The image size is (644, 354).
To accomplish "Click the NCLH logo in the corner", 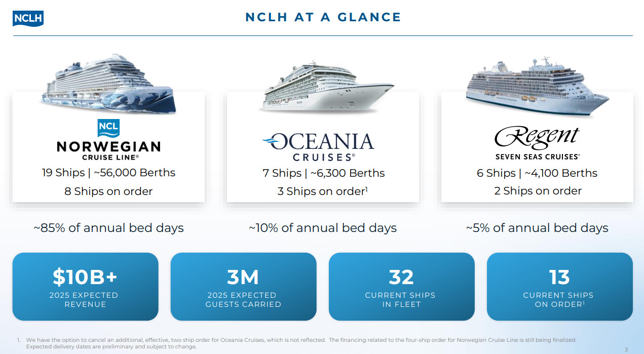I will click(28, 18).
